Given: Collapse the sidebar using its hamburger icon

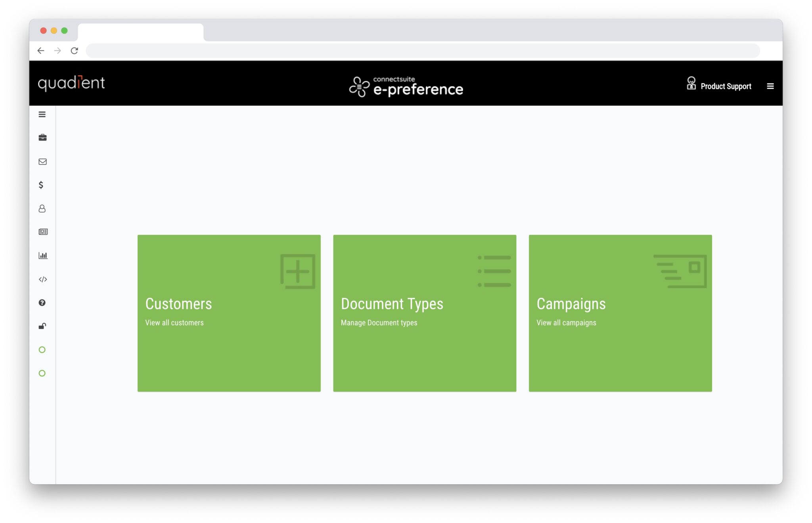Looking at the screenshot, I should point(42,114).
